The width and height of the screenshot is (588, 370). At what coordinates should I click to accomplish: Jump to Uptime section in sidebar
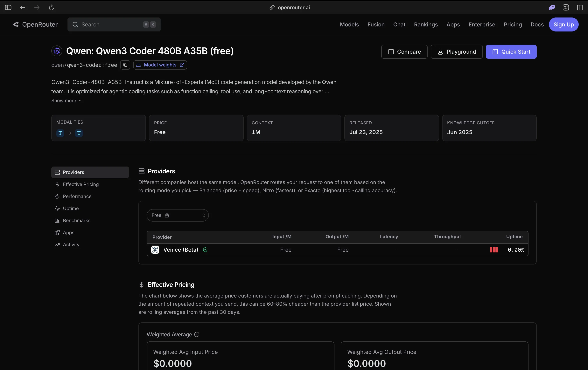(90, 209)
